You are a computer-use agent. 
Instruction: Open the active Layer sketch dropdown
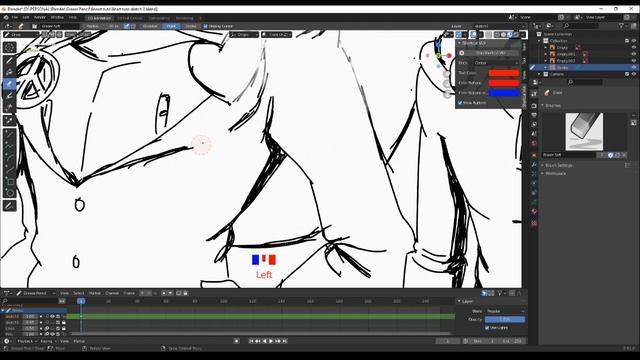[x=499, y=26]
